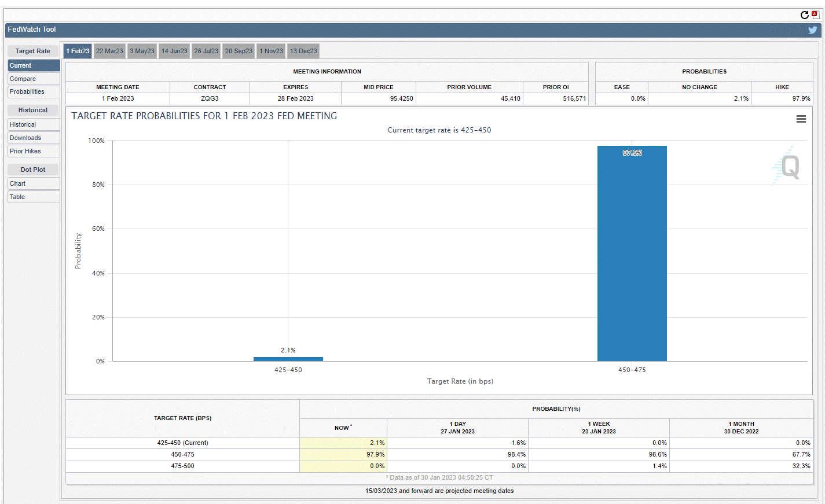This screenshot has height=504, width=825.
Task: Click the Data as of 30 Jan 2023 note
Action: click(x=439, y=477)
